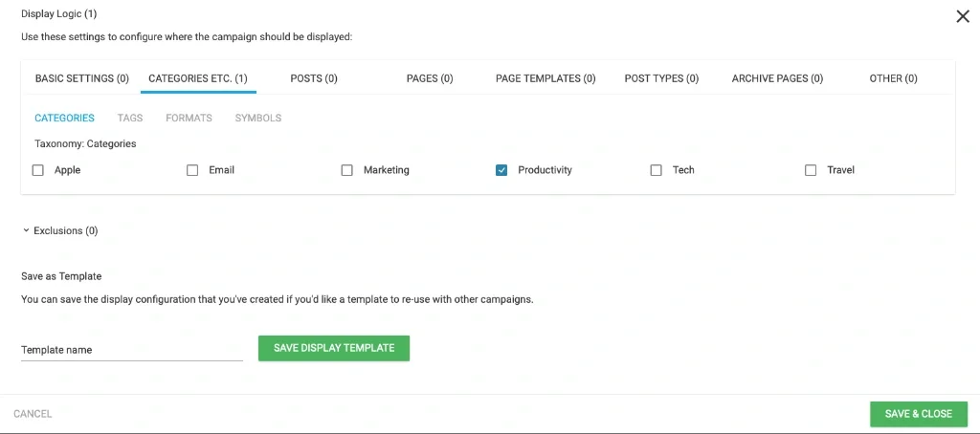Open the Page Templates tab

pos(546,78)
